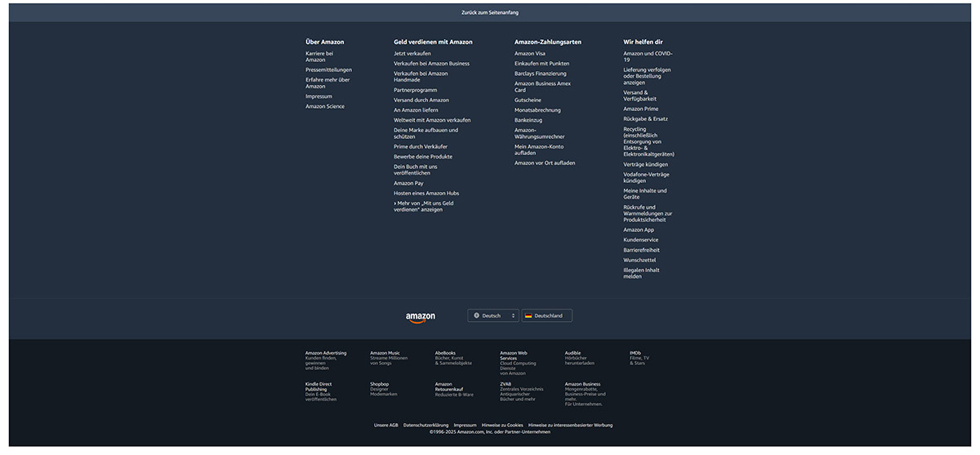This screenshot has height=455, width=980.
Task: Click 'Amazon und COVID-19' link
Action: [648, 56]
